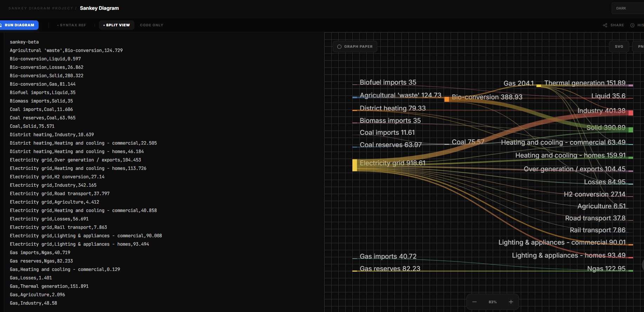This screenshot has height=312, width=644.
Task: Go to Sankey Diagram Project breadcrumb
Action: [41, 8]
